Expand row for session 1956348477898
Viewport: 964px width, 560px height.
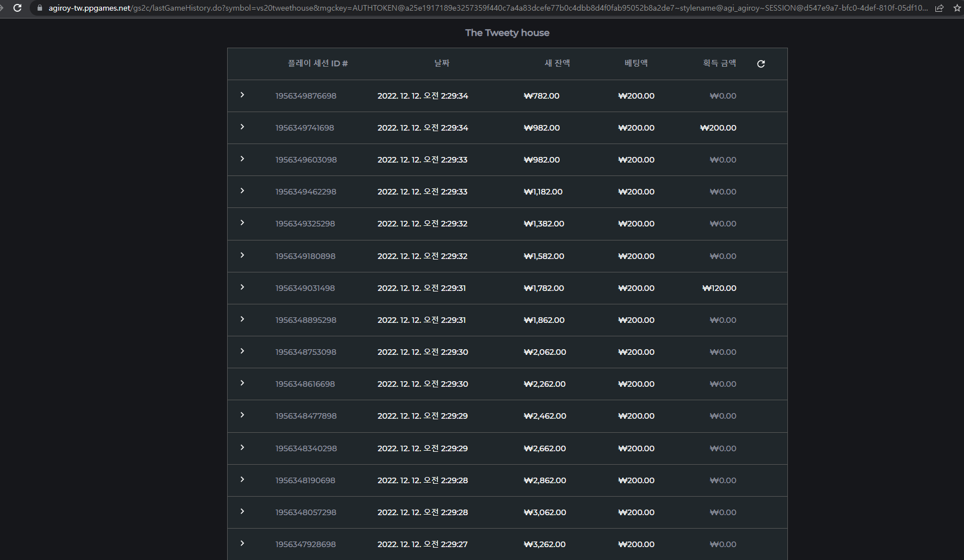(242, 415)
